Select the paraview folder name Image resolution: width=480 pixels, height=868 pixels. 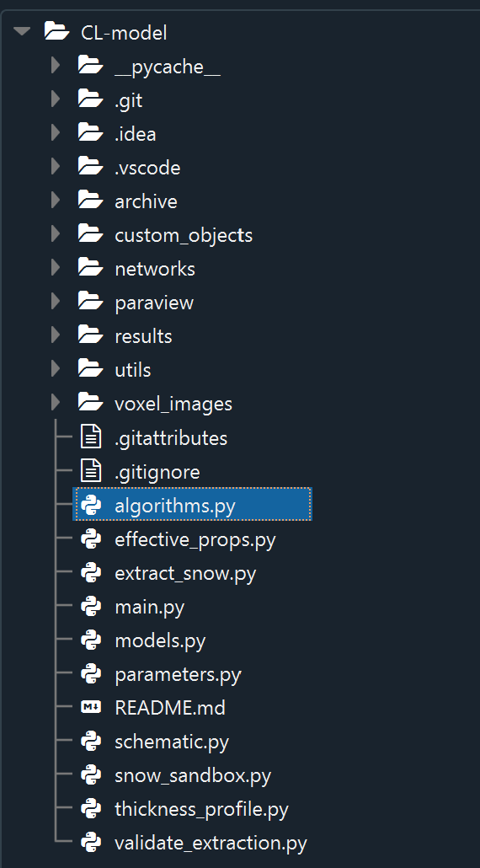click(154, 303)
